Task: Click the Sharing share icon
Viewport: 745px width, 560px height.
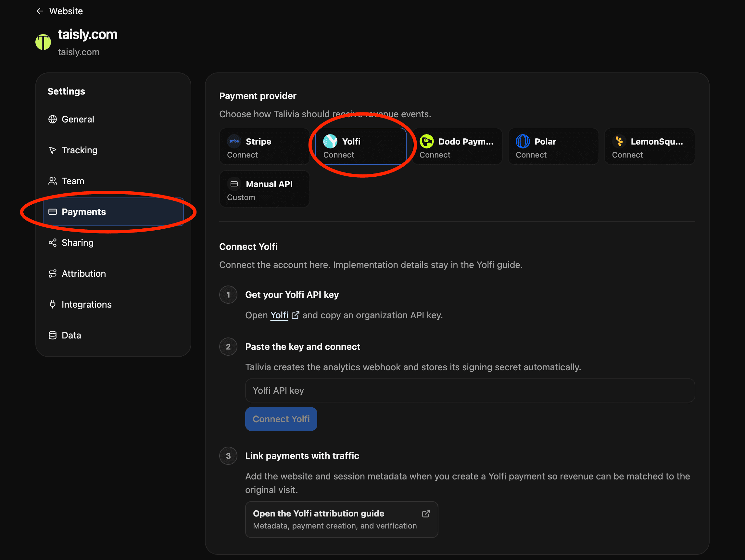Action: (x=53, y=243)
